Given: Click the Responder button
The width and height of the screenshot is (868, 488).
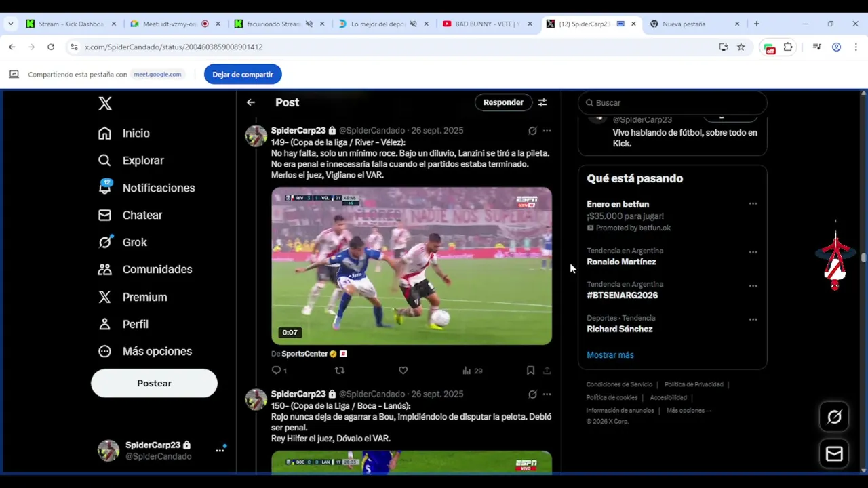Looking at the screenshot, I should (503, 102).
